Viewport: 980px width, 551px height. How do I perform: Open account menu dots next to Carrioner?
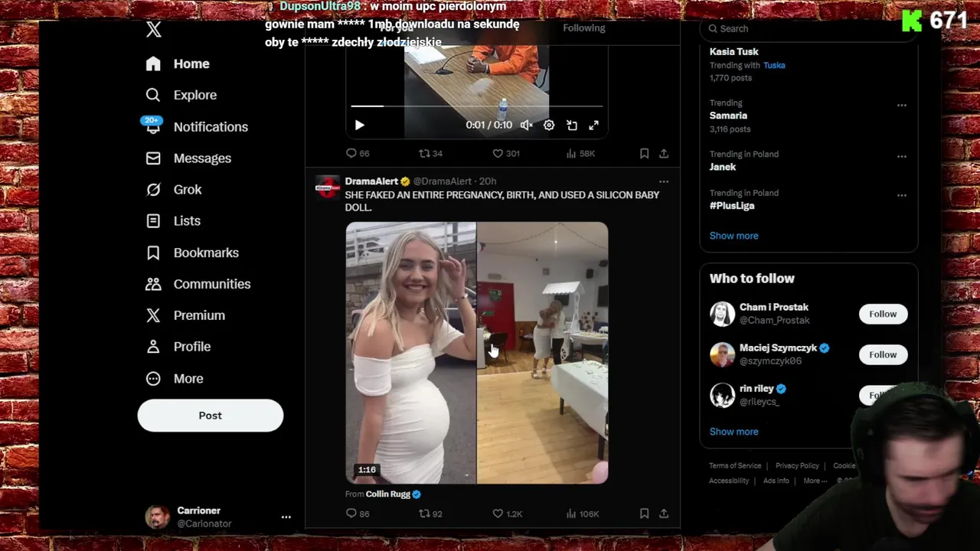pos(286,517)
